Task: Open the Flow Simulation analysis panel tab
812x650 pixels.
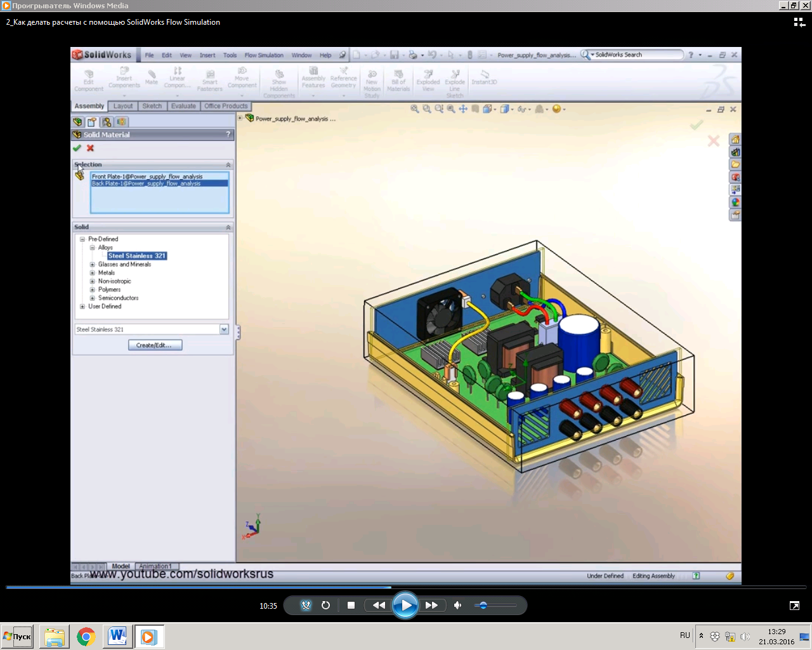Action: (121, 122)
